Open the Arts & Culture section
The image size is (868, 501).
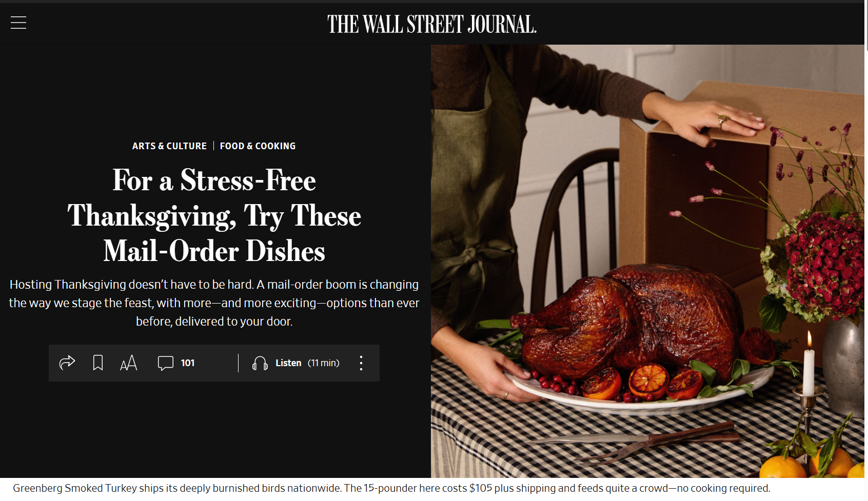pos(169,146)
